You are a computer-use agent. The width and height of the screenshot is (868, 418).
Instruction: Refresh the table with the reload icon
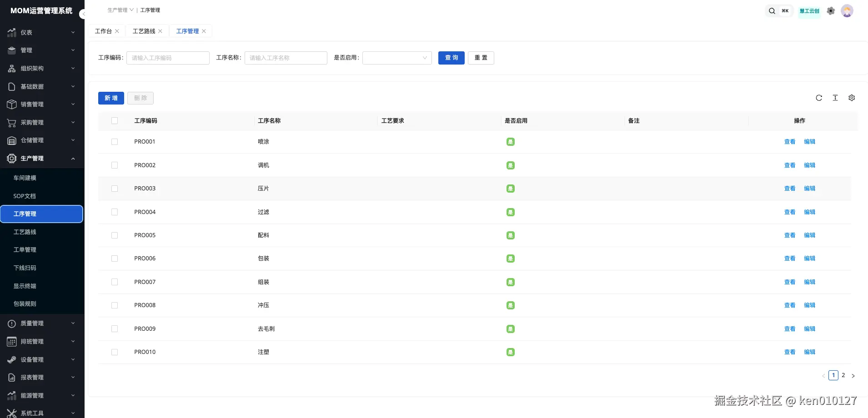point(819,98)
